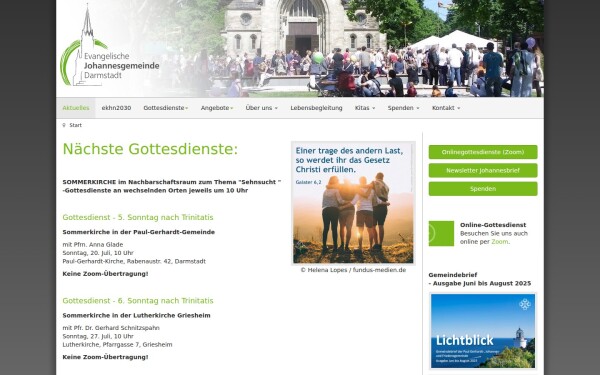Click heading Gottesdienst - 6. Sonntag nach Trinitatis
This screenshot has width=600, height=375.
[138, 301]
